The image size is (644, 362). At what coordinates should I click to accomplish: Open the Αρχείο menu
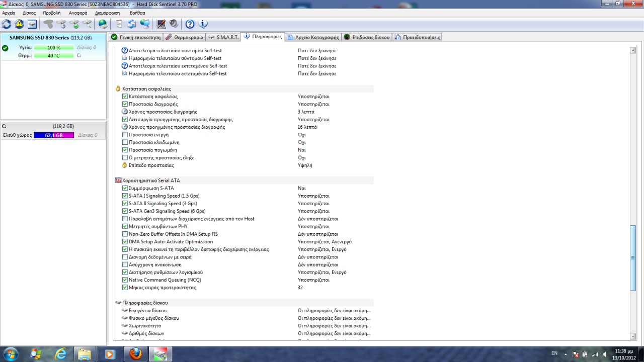click(9, 13)
